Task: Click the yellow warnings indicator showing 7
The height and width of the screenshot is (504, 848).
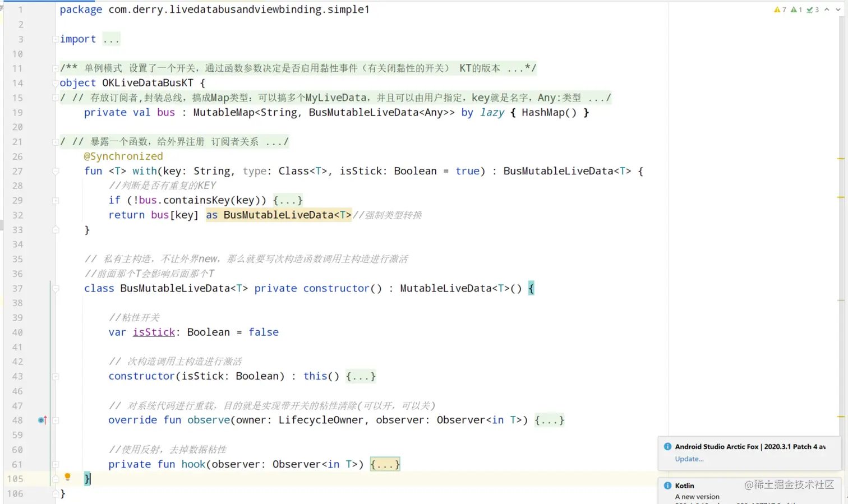Action: tap(780, 10)
